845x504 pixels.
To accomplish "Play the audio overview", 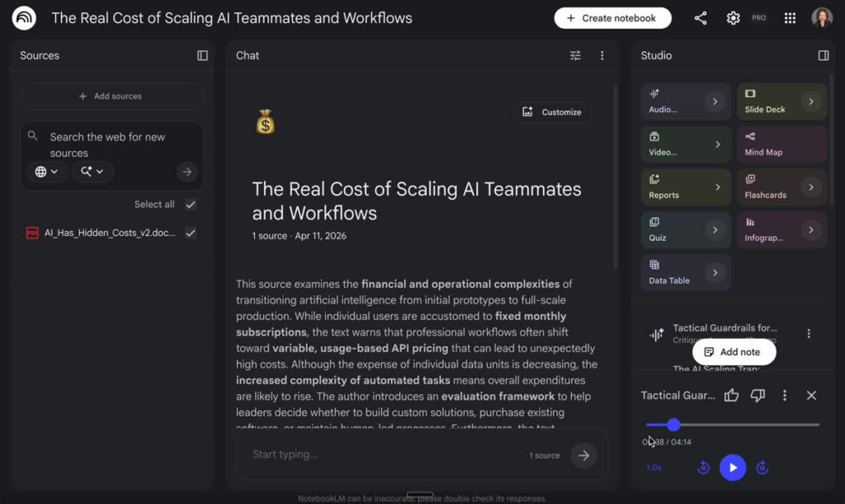I will tap(733, 468).
